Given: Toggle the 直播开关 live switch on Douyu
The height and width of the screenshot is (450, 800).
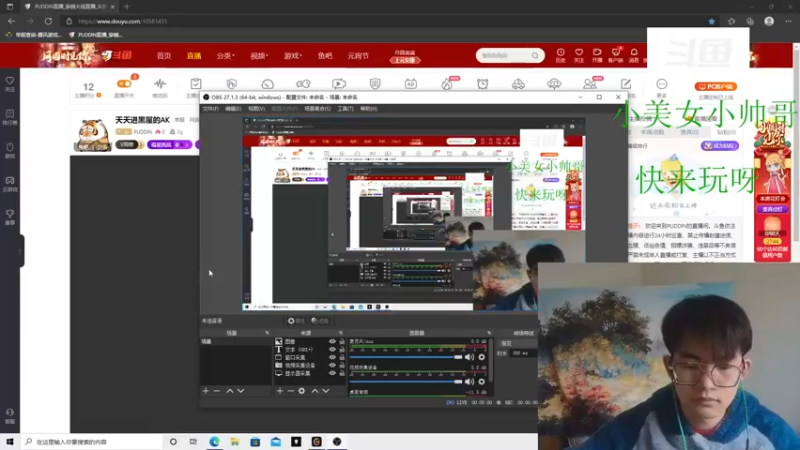Looking at the screenshot, I should coord(124,84).
